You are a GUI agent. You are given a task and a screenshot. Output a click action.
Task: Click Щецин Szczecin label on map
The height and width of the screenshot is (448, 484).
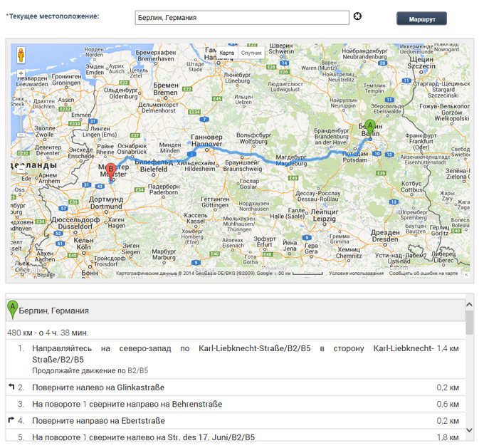click(421, 63)
